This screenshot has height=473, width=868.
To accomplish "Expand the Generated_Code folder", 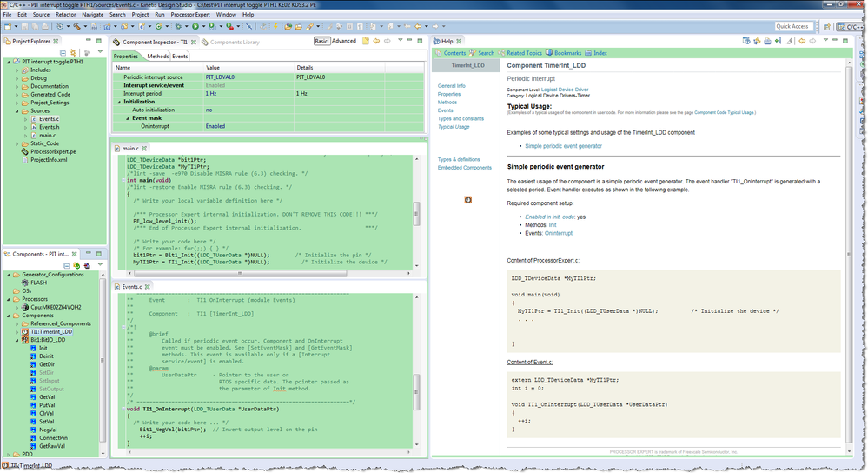I will click(x=17, y=95).
